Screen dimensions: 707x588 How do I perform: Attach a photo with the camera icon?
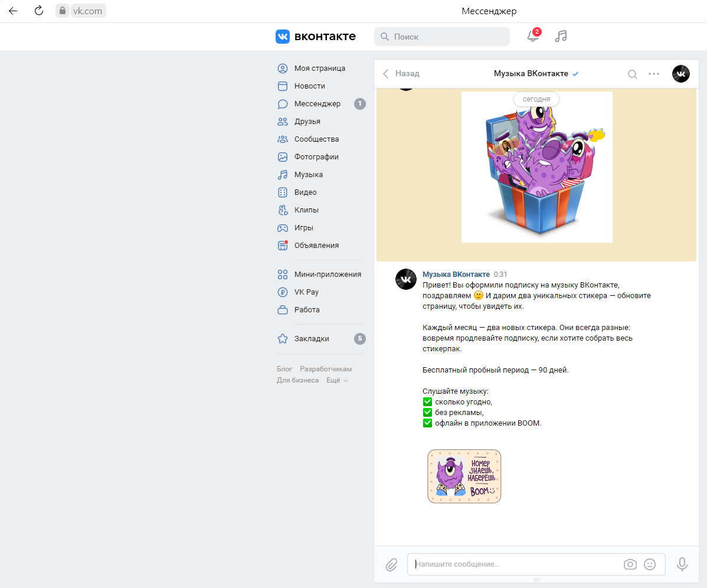coord(630,564)
